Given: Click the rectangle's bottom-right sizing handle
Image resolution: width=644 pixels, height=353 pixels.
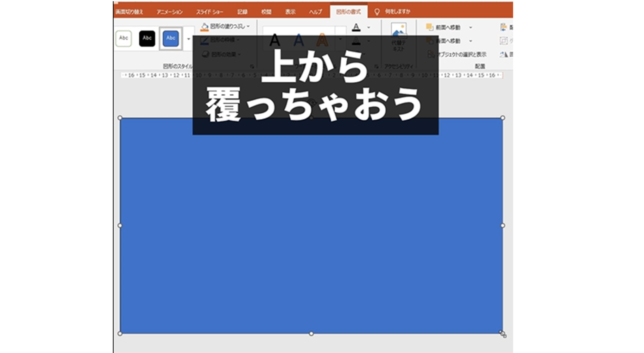Looking at the screenshot, I should coord(502,333).
